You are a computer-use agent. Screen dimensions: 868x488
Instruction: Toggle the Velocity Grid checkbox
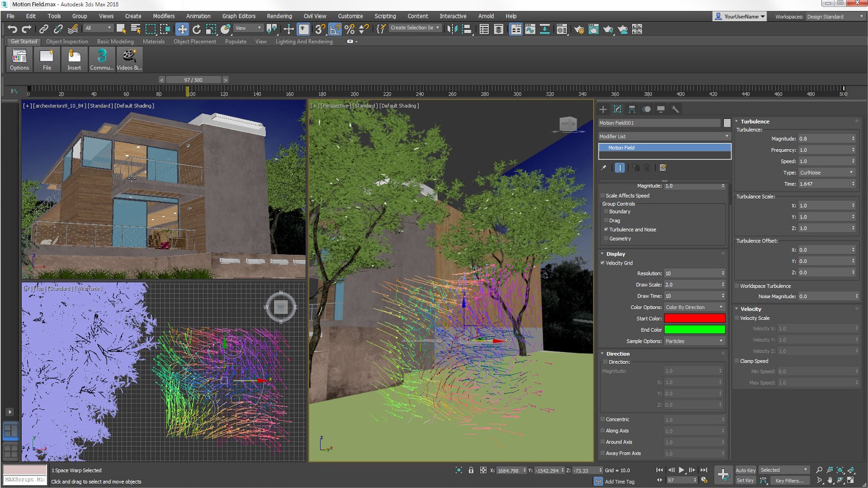point(602,263)
